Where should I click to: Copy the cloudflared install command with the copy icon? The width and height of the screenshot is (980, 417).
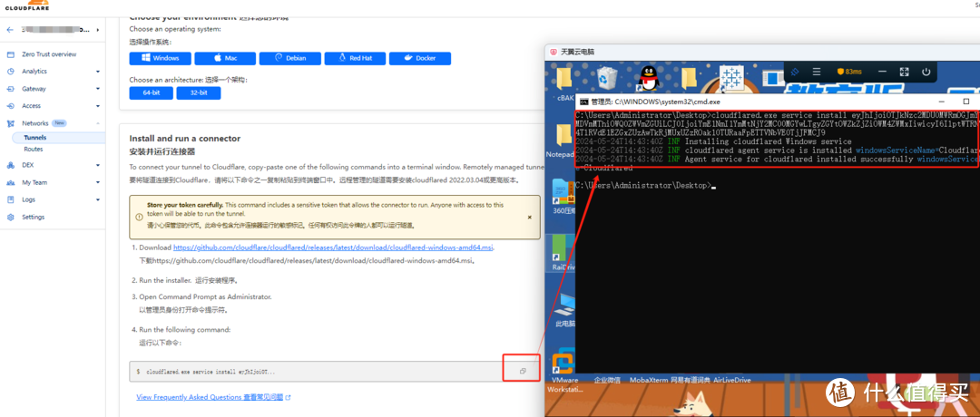(x=523, y=371)
